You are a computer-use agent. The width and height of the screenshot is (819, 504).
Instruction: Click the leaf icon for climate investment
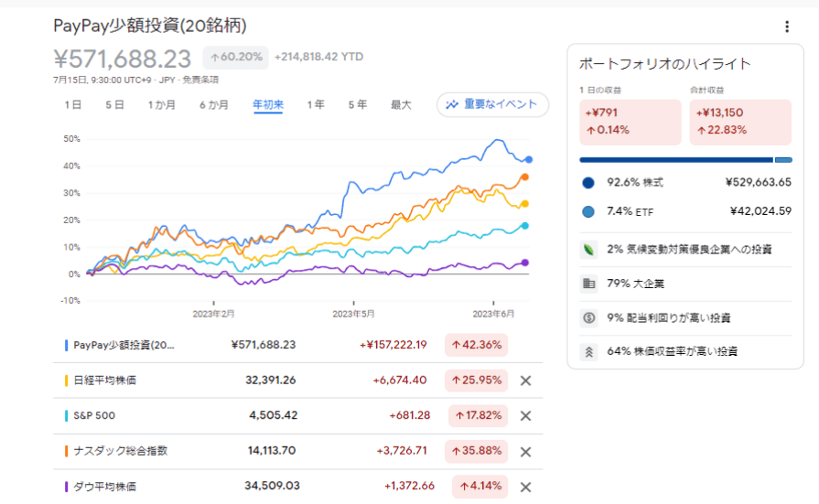coord(589,249)
